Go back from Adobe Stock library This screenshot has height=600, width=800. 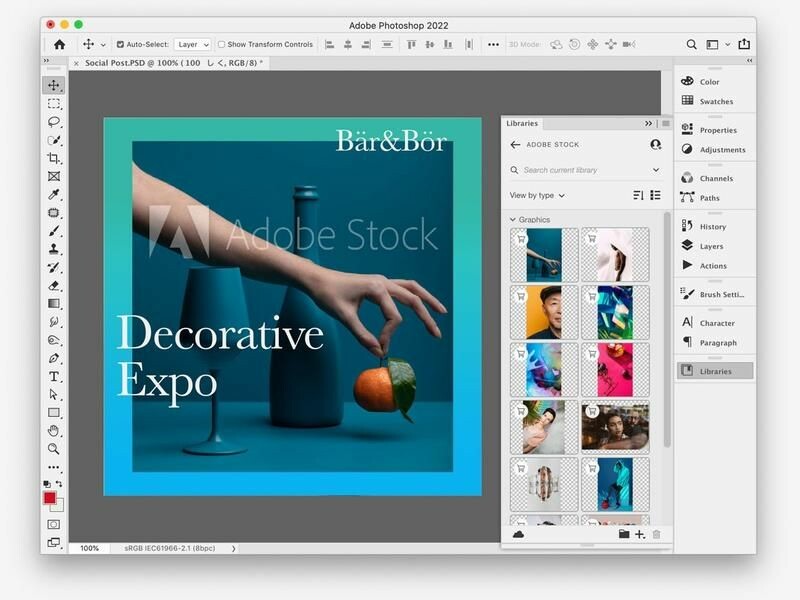pyautogui.click(x=515, y=145)
